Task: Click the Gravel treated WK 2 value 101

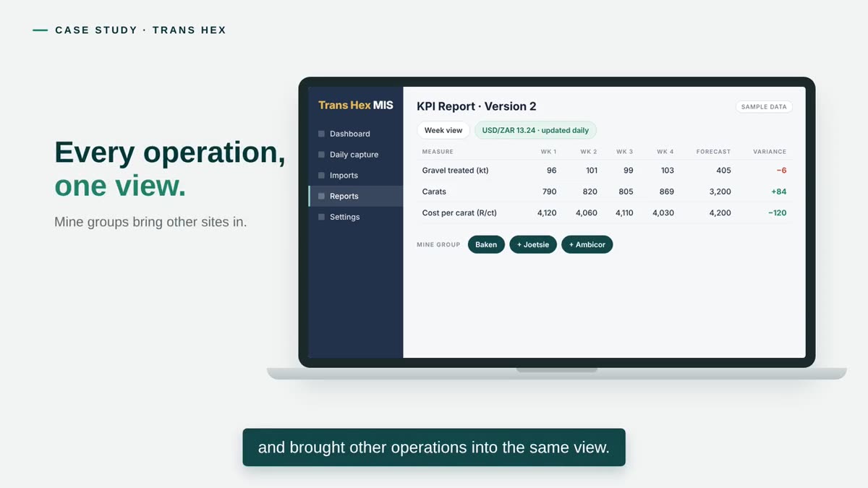Action: click(x=592, y=171)
